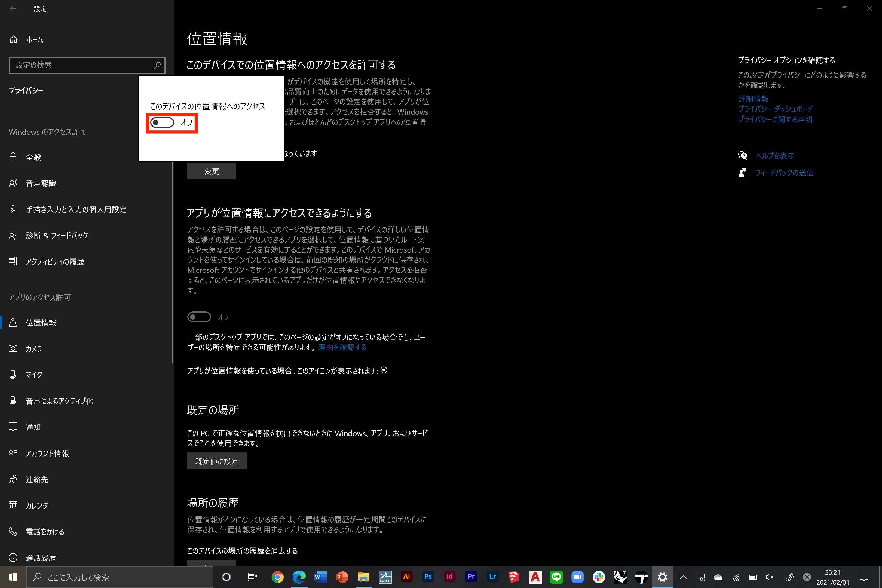The width and height of the screenshot is (882, 588).
Task: Click the ヘルプを表示 help icon
Action: click(x=742, y=156)
